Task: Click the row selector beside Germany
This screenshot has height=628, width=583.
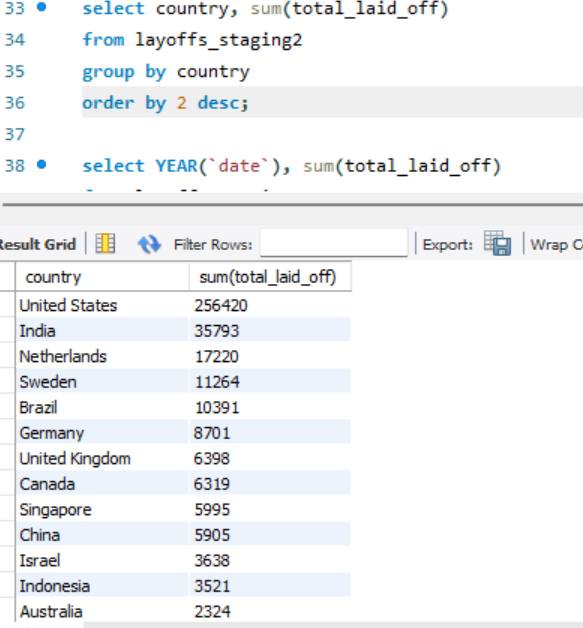Action: click(x=8, y=433)
